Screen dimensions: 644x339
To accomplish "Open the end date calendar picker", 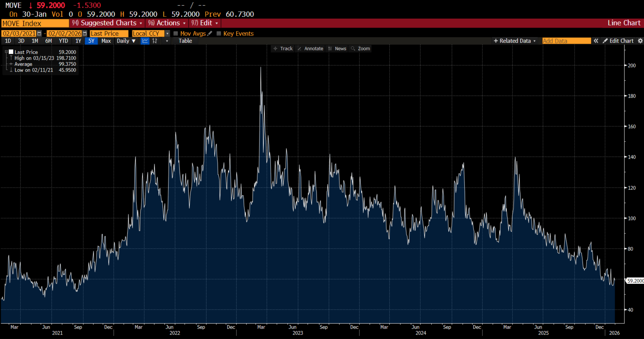I will [x=85, y=34].
